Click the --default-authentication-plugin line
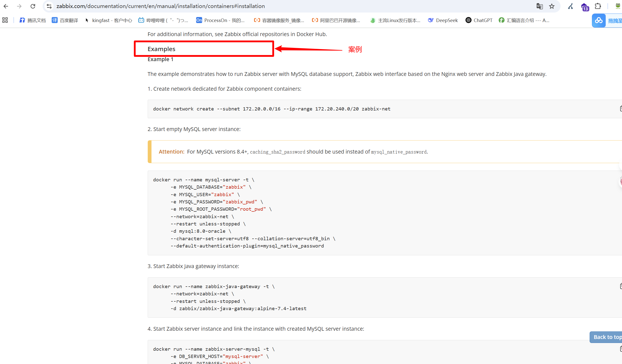Viewport: 622px width, 364px height. coord(247,246)
